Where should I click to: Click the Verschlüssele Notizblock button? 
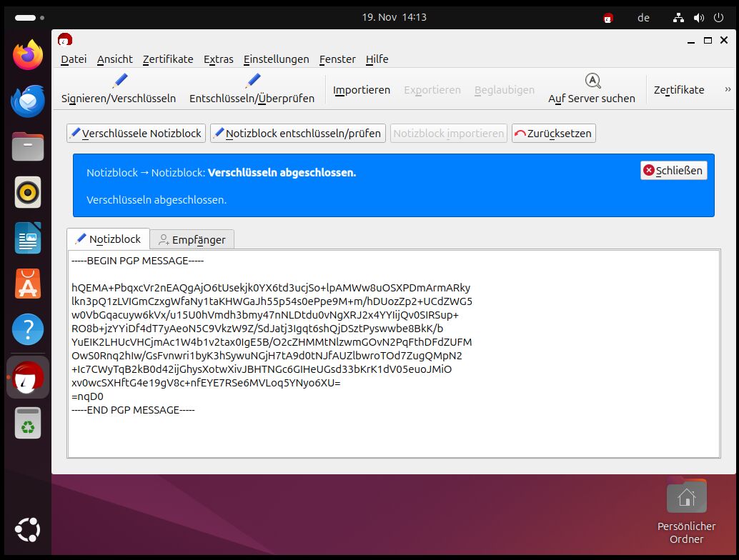(136, 134)
